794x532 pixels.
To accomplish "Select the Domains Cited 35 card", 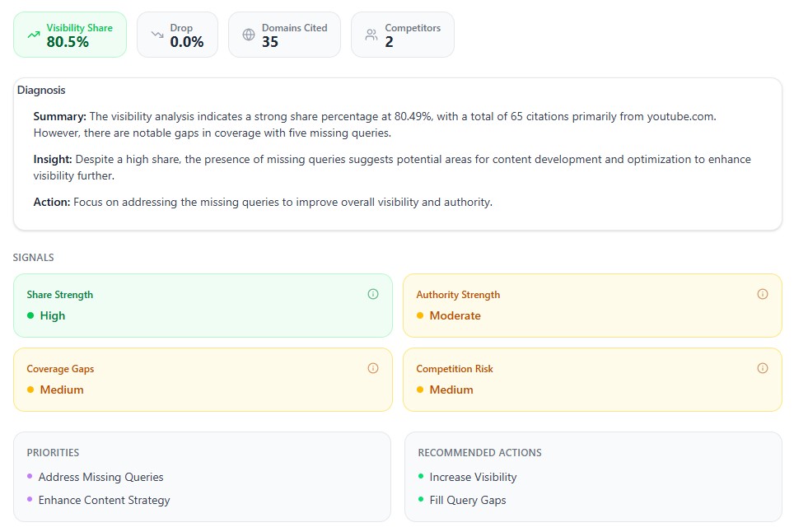I will pos(285,35).
